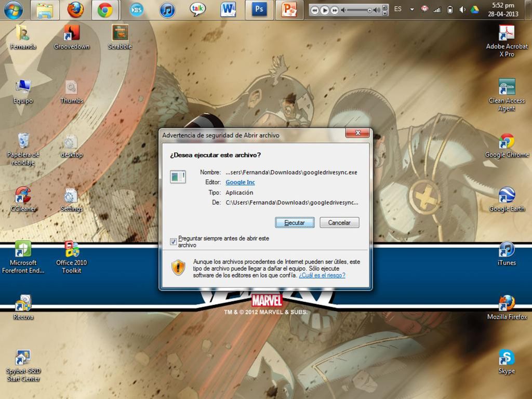The height and width of the screenshot is (399, 532).
Task: Select the Spybot-S&D Start Center shortcut
Action: (x=23, y=366)
